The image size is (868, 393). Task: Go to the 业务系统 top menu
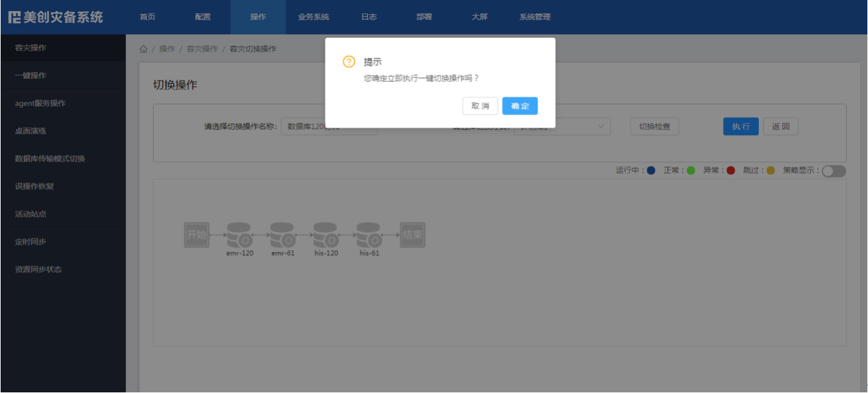[x=314, y=17]
